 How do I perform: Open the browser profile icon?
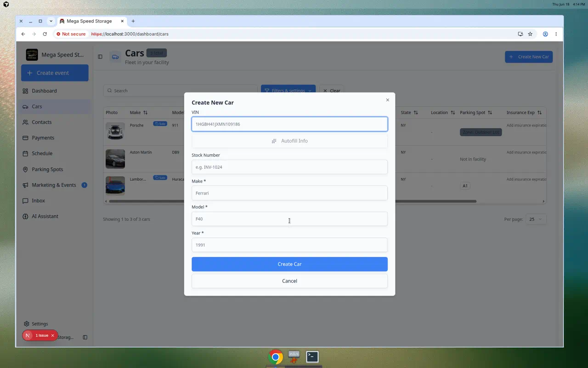click(545, 34)
